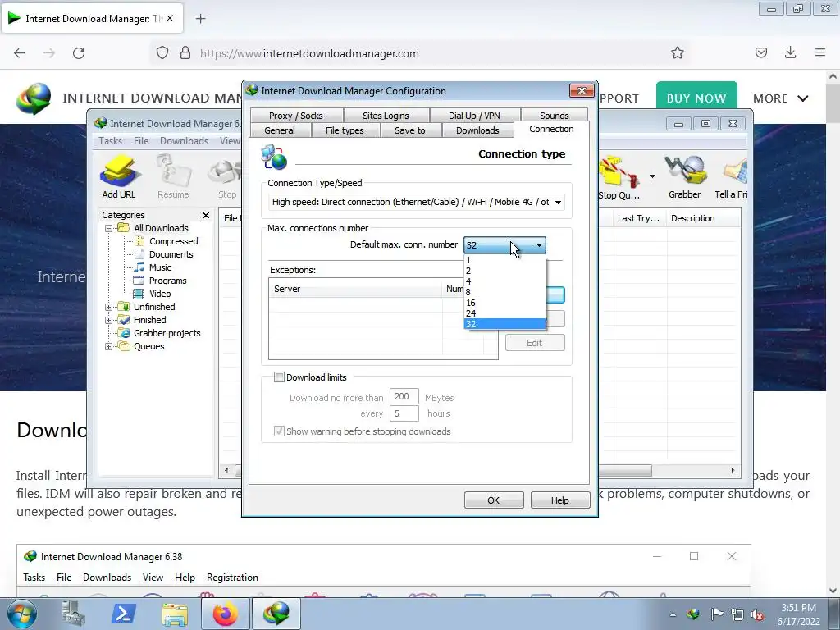The width and height of the screenshot is (840, 630).
Task: Enable the Download limits checkbox
Action: point(279,377)
